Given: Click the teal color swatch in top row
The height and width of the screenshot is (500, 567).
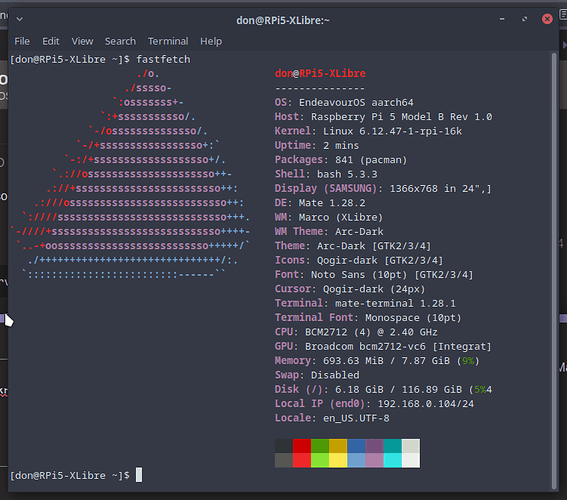Looking at the screenshot, I should point(393,446).
